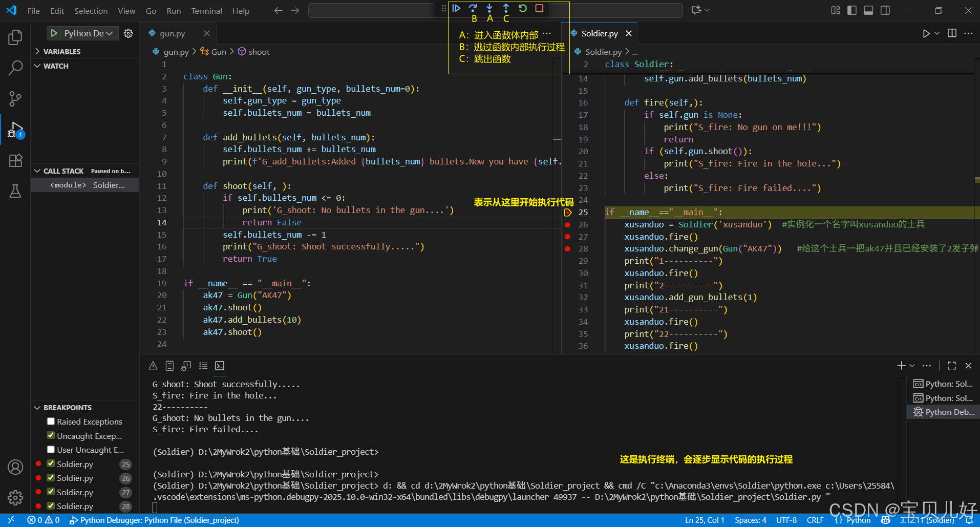Open editor More Actions menu

coord(968,33)
